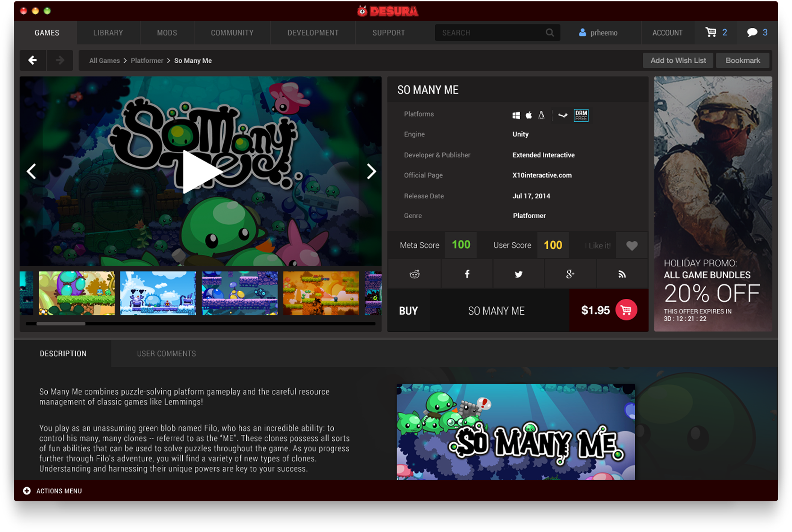
Task: Select the orange autumn level screenshot thumbnail
Action: click(x=321, y=293)
